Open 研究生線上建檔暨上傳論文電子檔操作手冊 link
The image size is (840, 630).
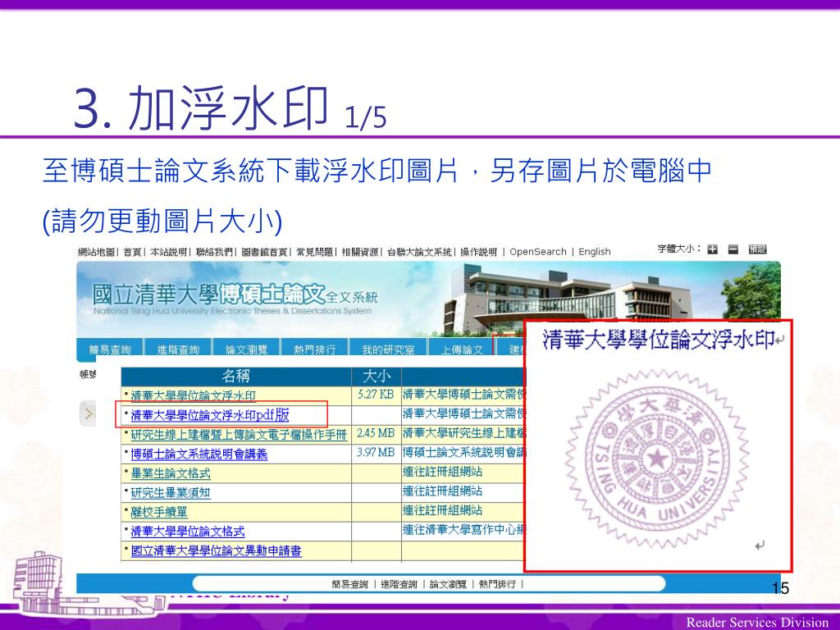click(x=239, y=435)
